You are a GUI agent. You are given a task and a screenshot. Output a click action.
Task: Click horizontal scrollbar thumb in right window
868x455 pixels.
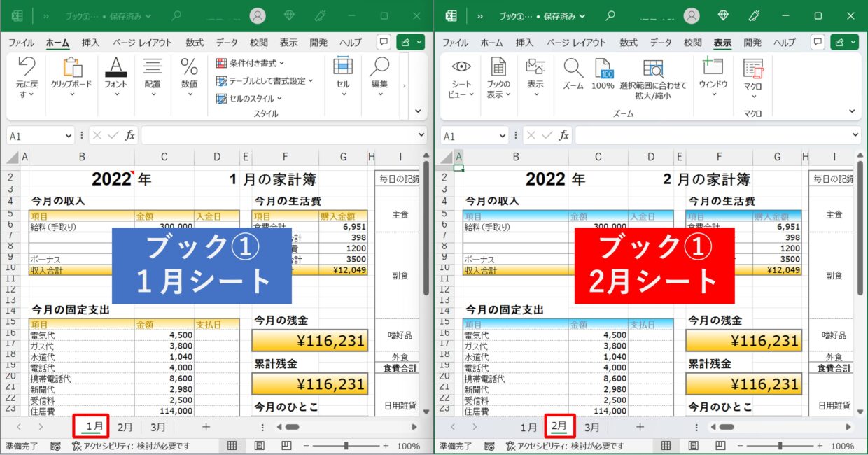click(x=726, y=427)
